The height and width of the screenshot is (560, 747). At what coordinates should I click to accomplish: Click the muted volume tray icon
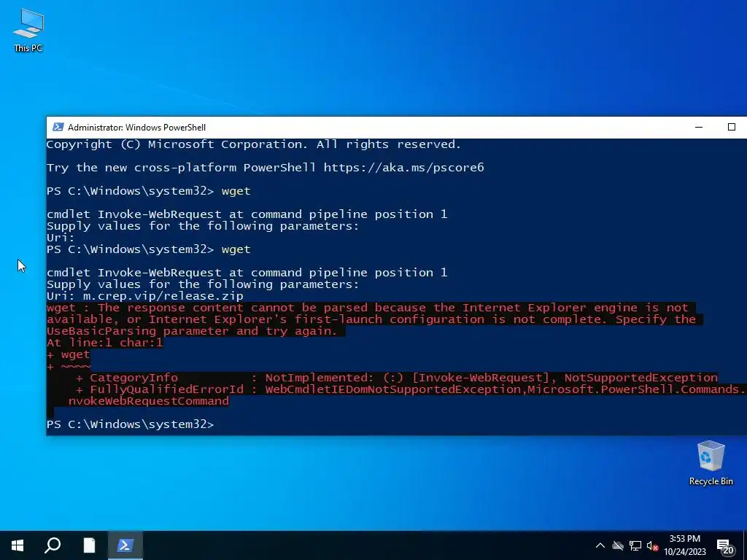click(653, 545)
